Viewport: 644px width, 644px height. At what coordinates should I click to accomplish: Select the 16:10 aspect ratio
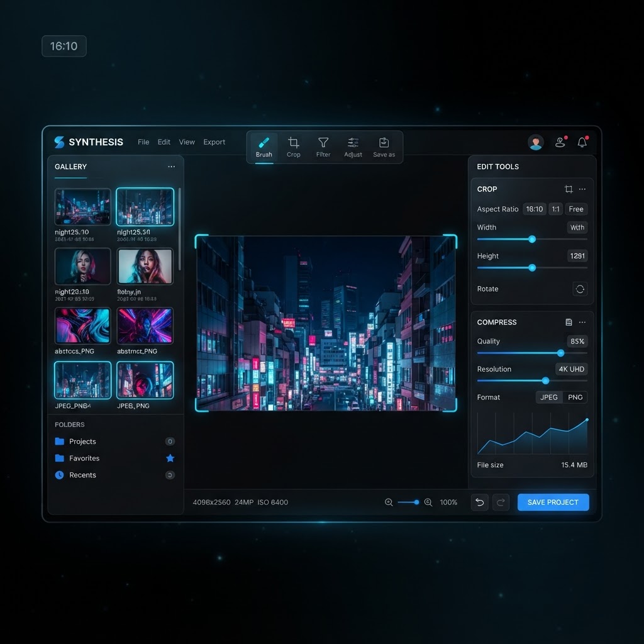(x=535, y=209)
